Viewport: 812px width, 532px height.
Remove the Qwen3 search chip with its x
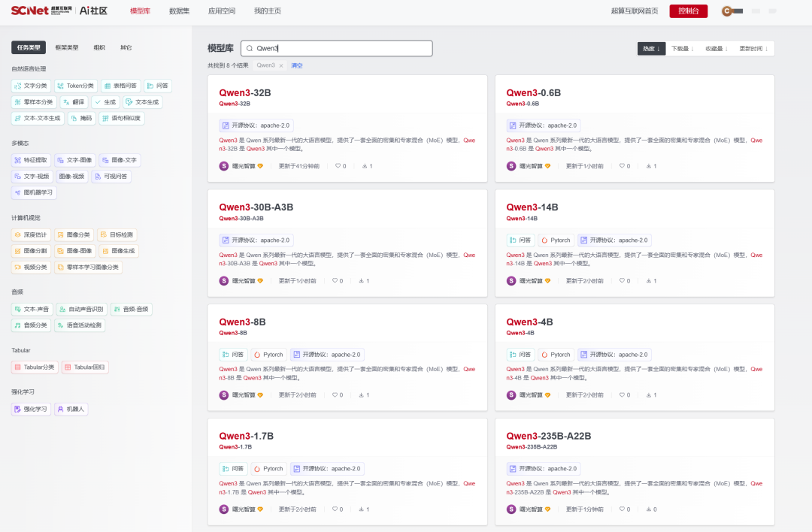pyautogui.click(x=281, y=65)
